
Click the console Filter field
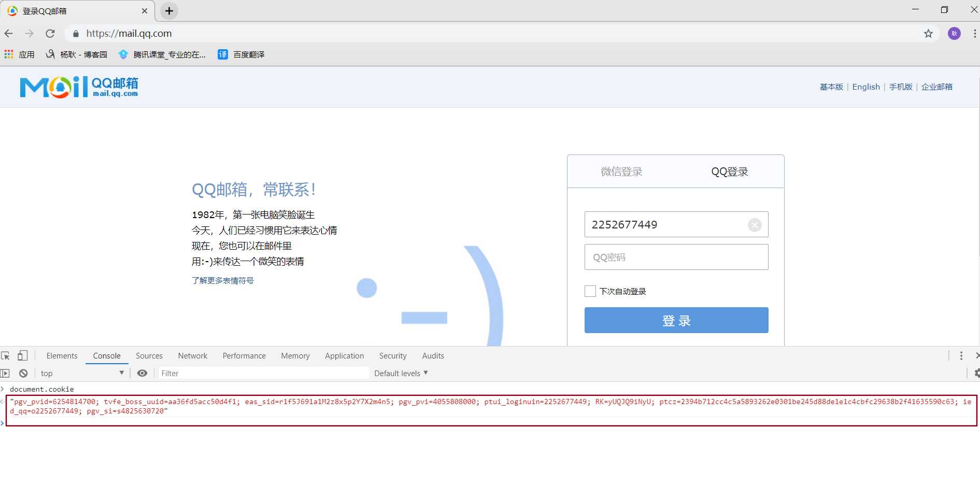click(263, 374)
